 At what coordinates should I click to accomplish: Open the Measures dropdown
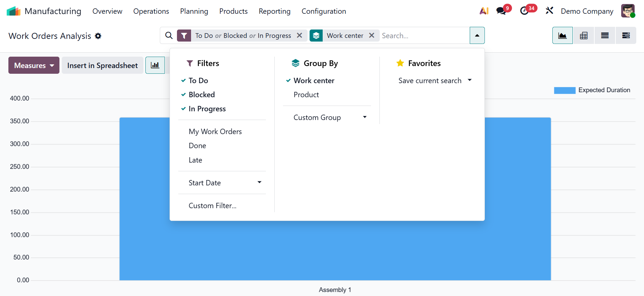coord(34,65)
